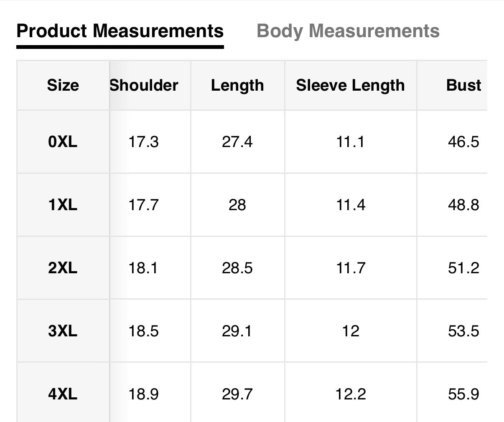This screenshot has width=504, height=422.
Task: Select the 2XL size row label
Action: 63,268
